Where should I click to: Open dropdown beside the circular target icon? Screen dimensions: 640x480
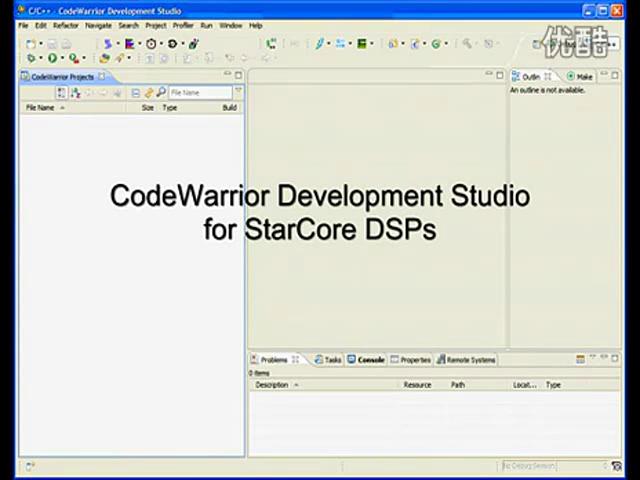tap(161, 44)
